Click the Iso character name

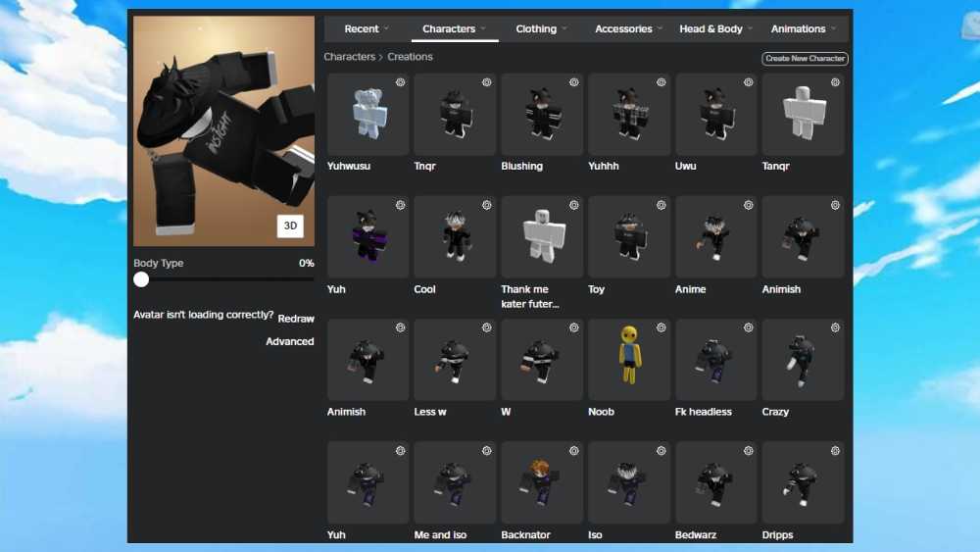coord(595,534)
